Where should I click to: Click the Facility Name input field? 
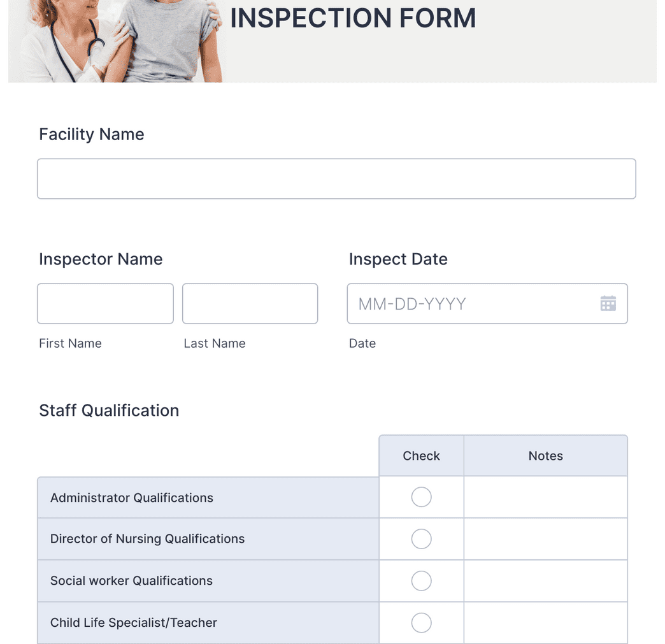pyautogui.click(x=336, y=178)
